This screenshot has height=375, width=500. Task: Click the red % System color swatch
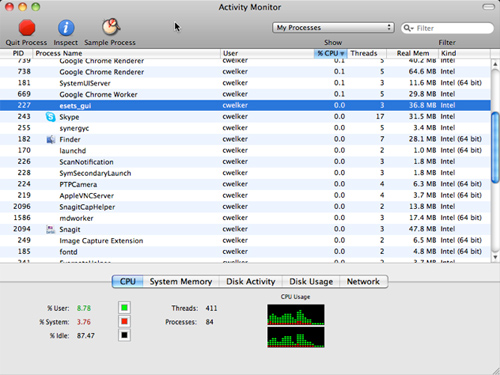[124, 321]
